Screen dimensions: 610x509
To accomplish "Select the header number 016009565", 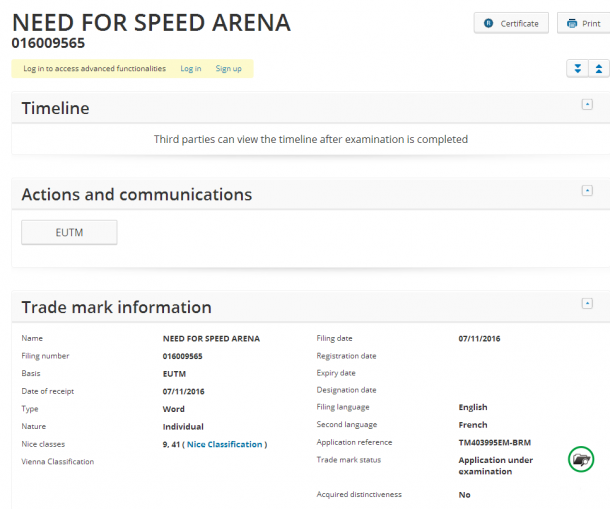I will (48, 43).
